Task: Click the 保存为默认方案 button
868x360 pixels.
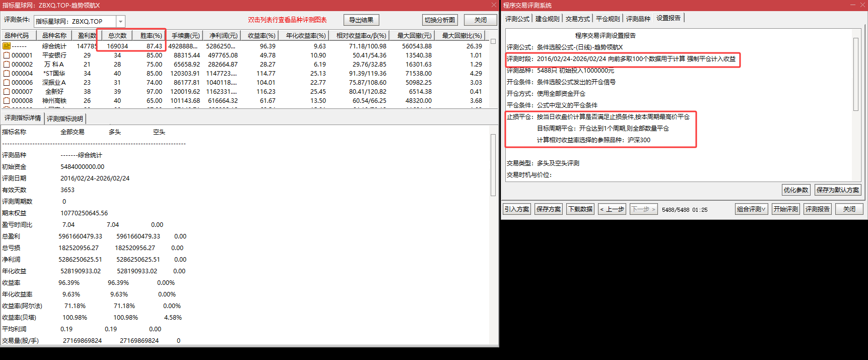Action: pos(838,190)
